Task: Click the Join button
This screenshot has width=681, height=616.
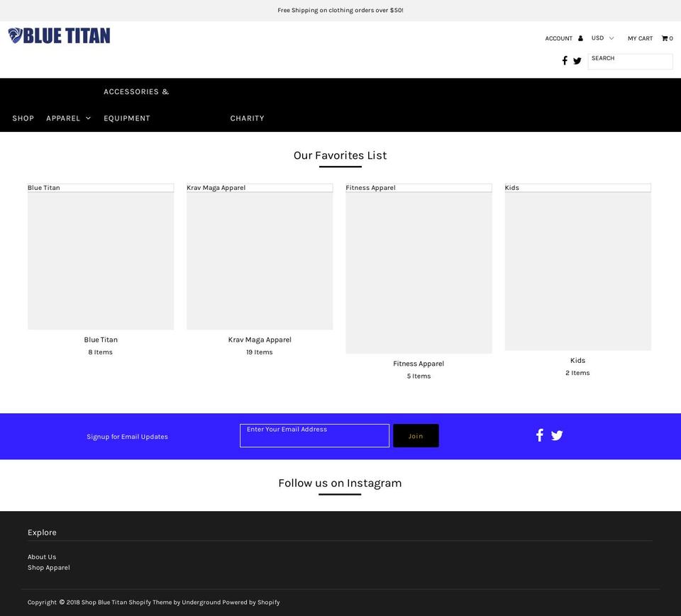Action: pyautogui.click(x=416, y=435)
